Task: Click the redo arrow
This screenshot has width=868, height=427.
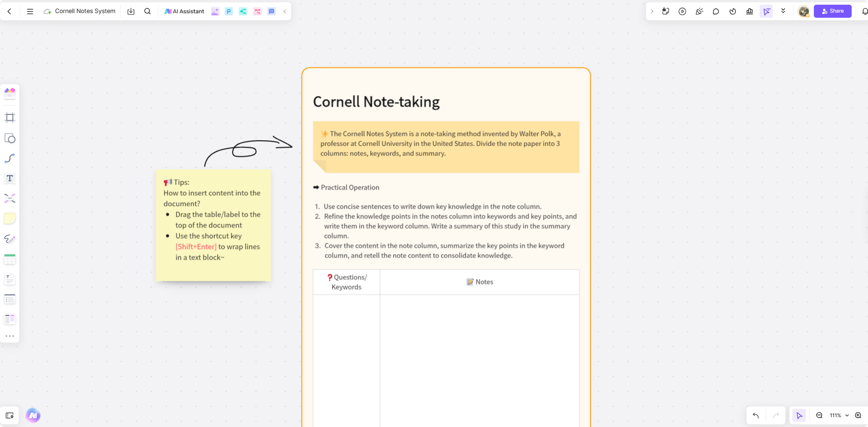Action: [776, 415]
